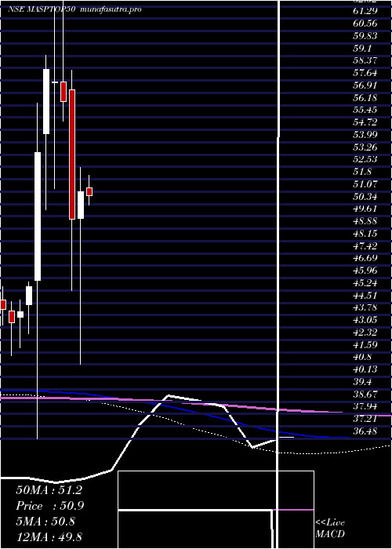Click the first red candle near 44.51
This screenshot has width=392, height=549.
3,304
